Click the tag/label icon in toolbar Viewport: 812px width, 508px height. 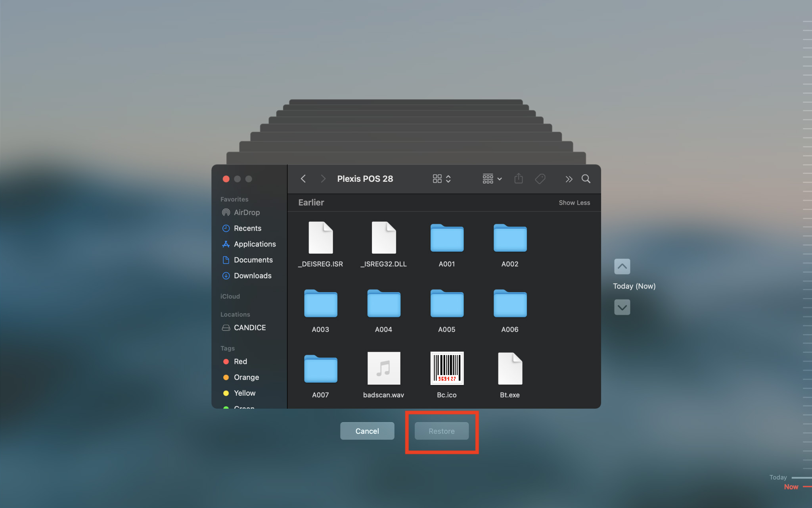click(x=540, y=179)
